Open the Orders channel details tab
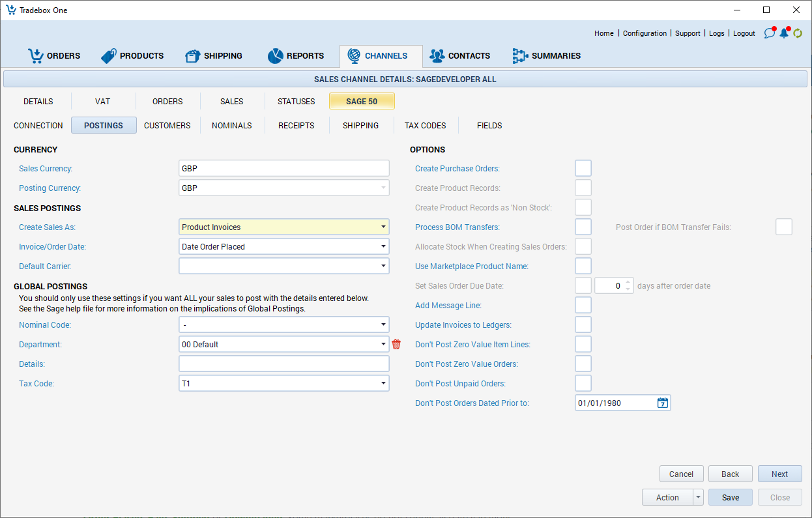The height and width of the screenshot is (518, 812). [x=167, y=101]
